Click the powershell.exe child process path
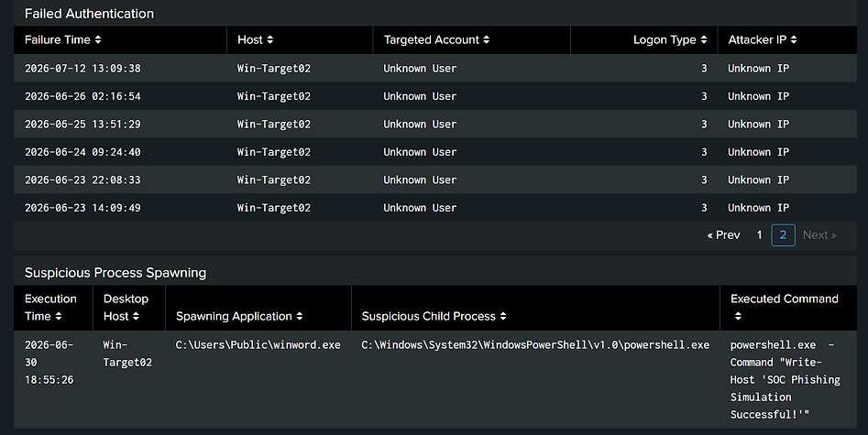Viewport: 868px width, 435px height. coord(535,344)
